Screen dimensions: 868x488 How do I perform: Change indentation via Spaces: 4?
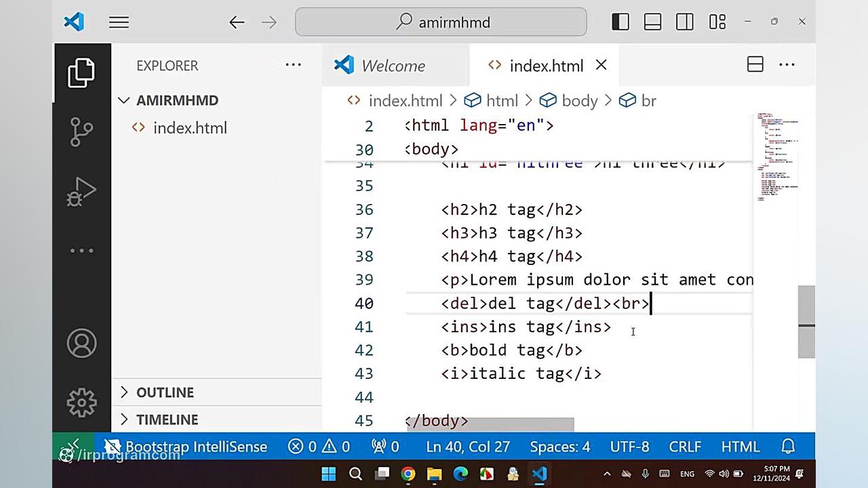pyautogui.click(x=560, y=447)
